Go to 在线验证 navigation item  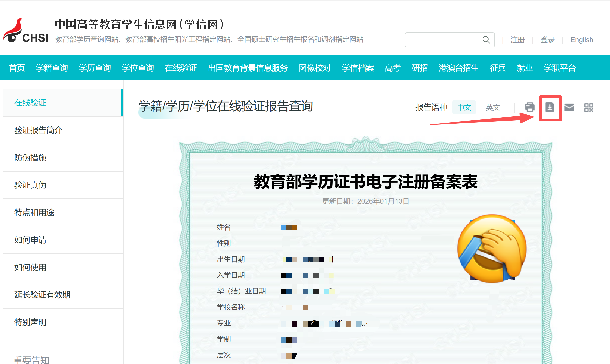181,68
